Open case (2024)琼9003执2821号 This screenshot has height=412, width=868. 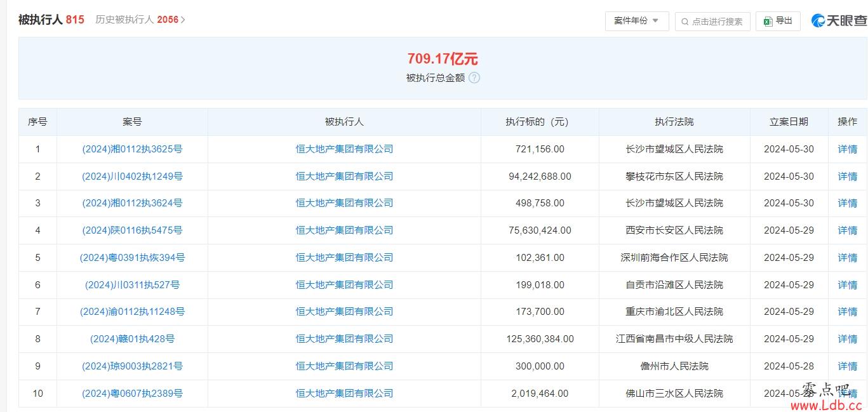132,366
